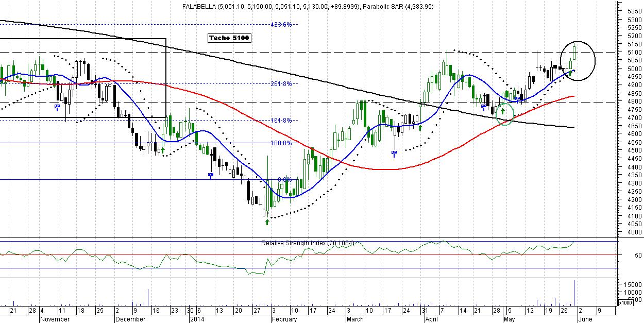
Task: Select the March month label
Action: 354,319
